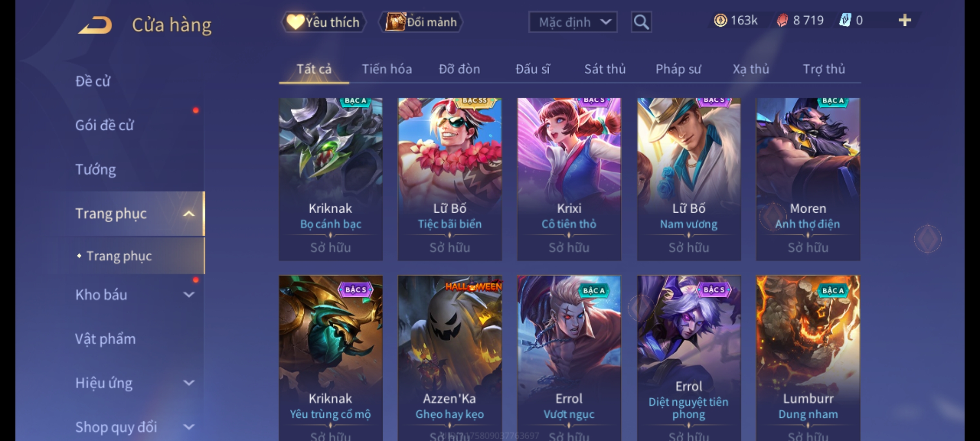
Task: Go to Tướng heroes section
Action: click(x=96, y=169)
